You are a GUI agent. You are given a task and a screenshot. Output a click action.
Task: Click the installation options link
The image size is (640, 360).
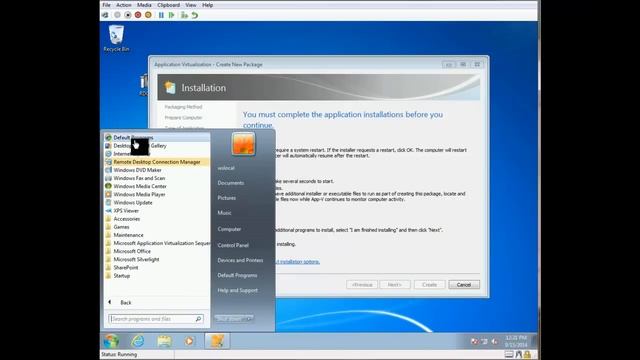coord(298,262)
